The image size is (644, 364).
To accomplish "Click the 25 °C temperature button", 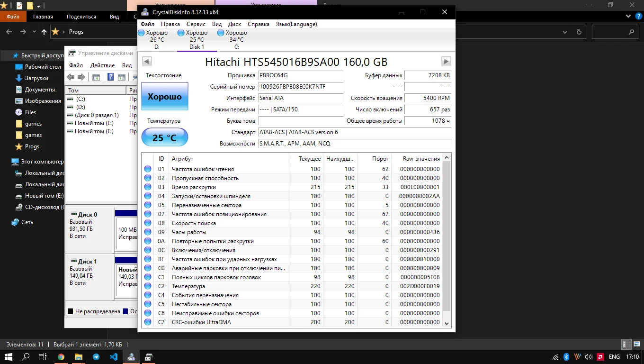I will click(x=165, y=138).
